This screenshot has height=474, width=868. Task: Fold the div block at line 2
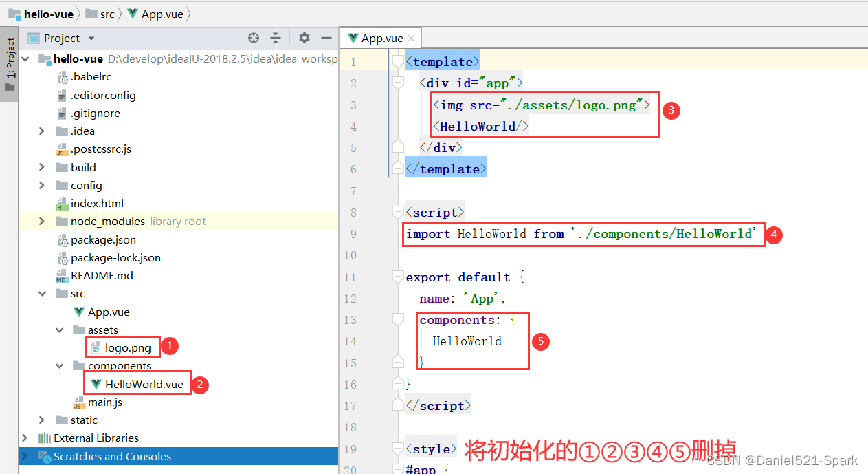397,83
